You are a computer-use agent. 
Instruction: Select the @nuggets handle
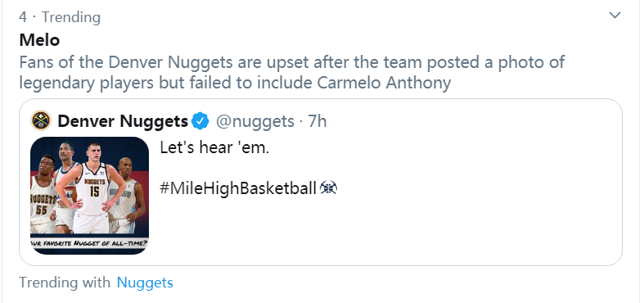(x=255, y=121)
